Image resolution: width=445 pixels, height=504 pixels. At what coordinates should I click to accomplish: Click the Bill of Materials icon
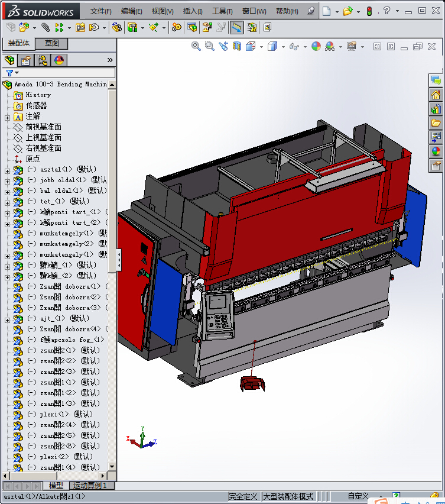point(192,27)
